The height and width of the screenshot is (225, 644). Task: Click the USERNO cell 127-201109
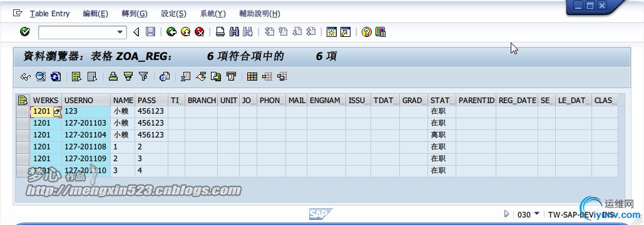point(86,159)
